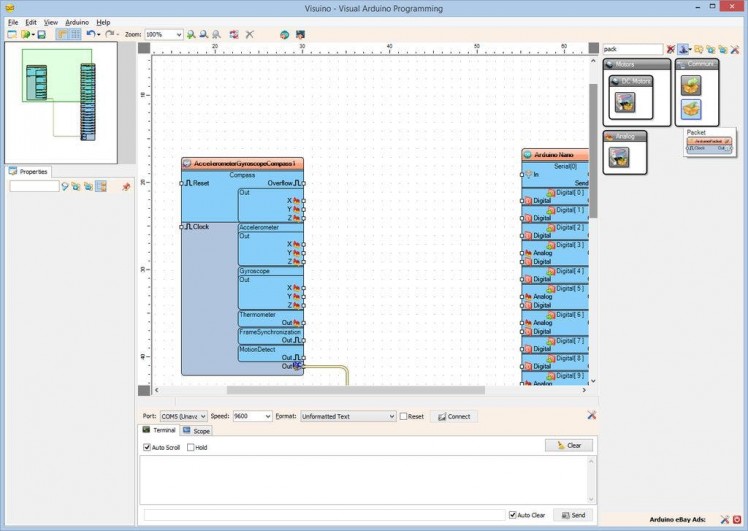Switch to the Scope tab

point(197,431)
